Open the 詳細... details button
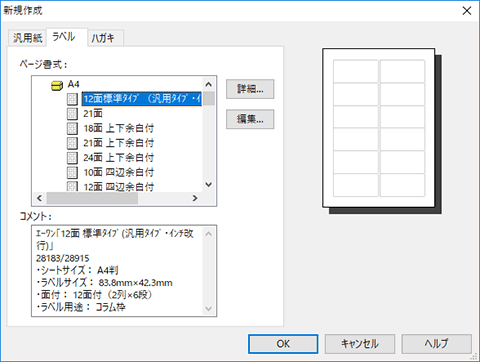This screenshot has width=480, height=362. pyautogui.click(x=250, y=89)
